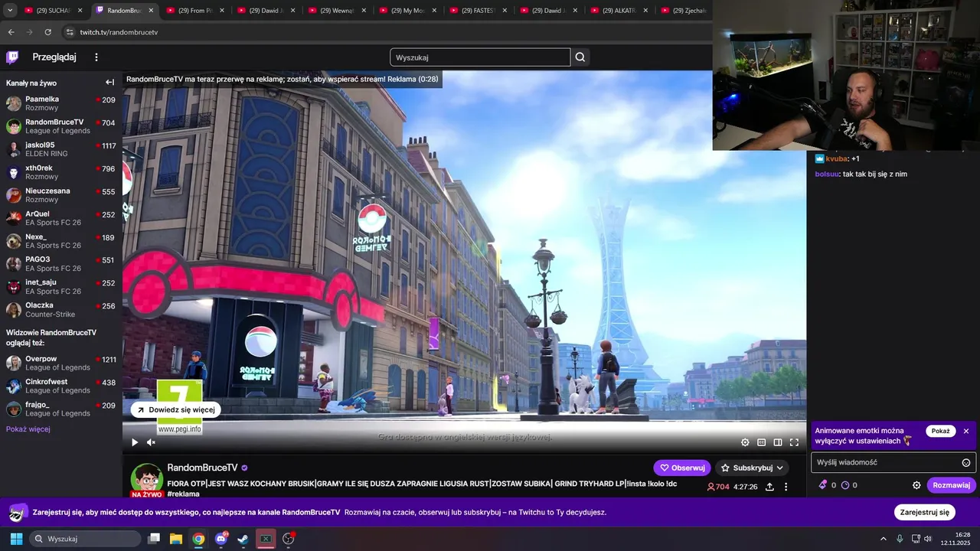Click the search magnifier button

pos(580,57)
